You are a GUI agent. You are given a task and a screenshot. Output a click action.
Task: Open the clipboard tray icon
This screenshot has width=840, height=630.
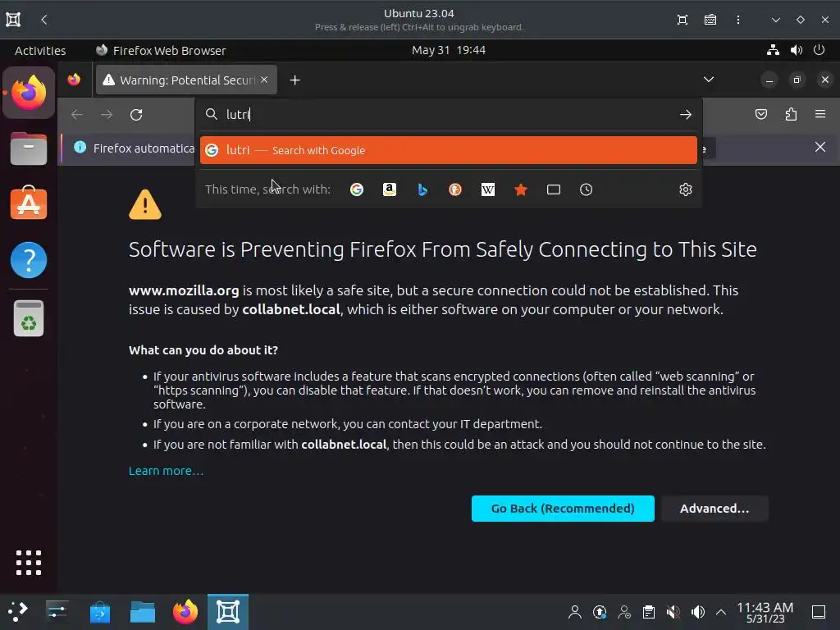(x=649, y=612)
